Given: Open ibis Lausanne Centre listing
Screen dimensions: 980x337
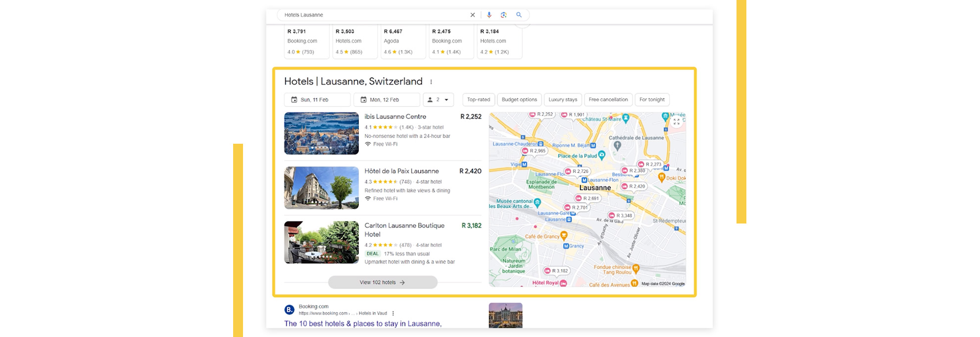Looking at the screenshot, I should coord(395,116).
